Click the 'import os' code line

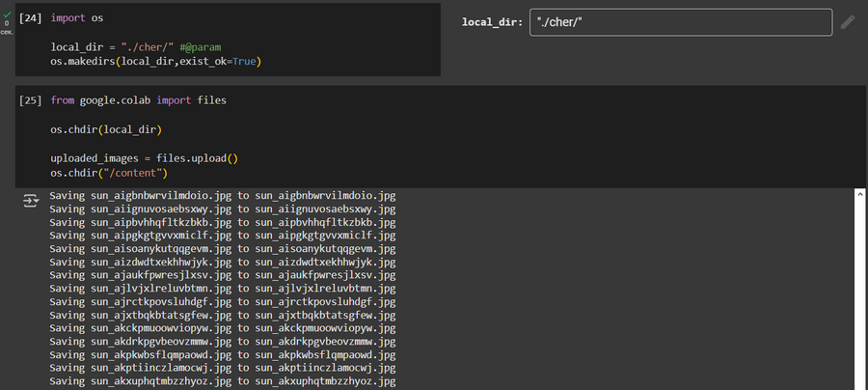(x=77, y=18)
